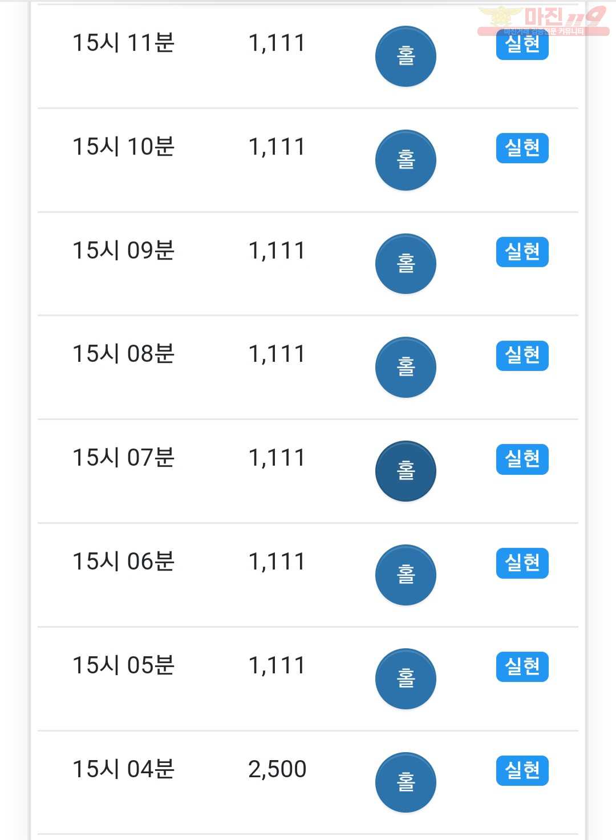Click the darker 홀 circle at 15시 07분

[406, 471]
